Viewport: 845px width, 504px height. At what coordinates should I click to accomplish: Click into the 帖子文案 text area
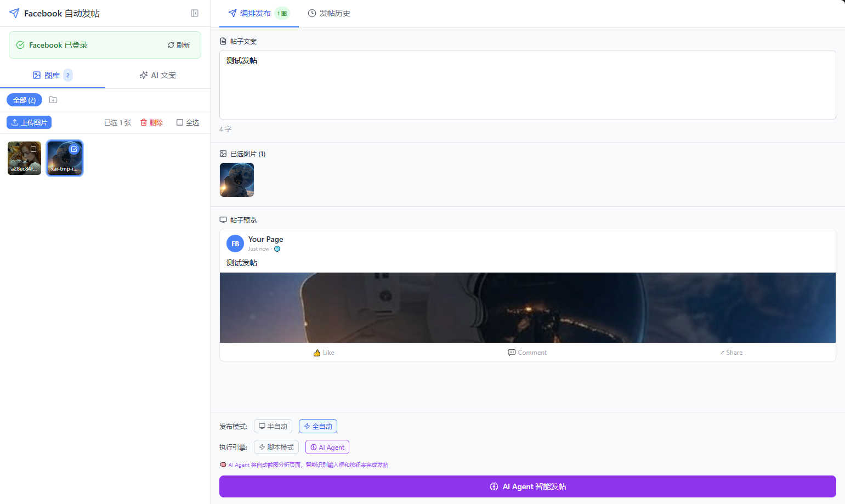527,85
